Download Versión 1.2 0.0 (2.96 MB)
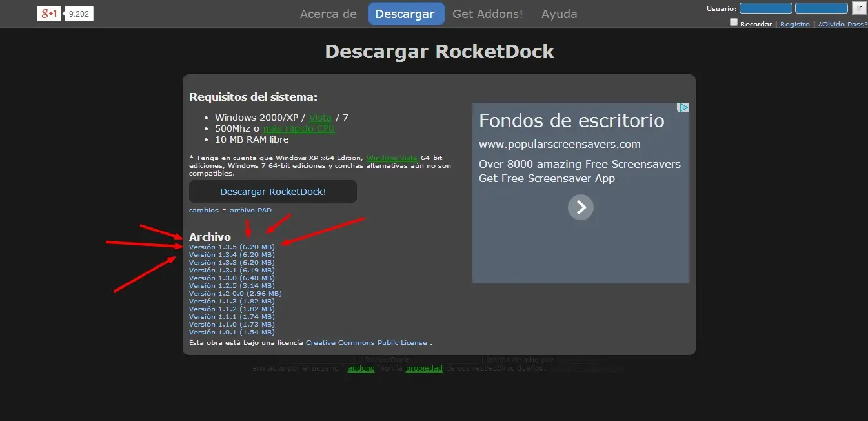 coord(236,293)
